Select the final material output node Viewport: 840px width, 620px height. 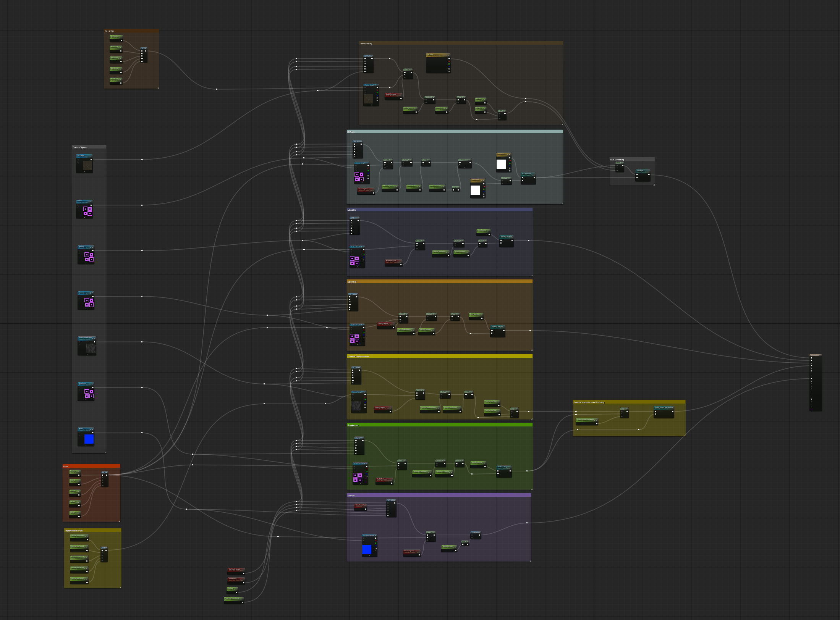816,355
